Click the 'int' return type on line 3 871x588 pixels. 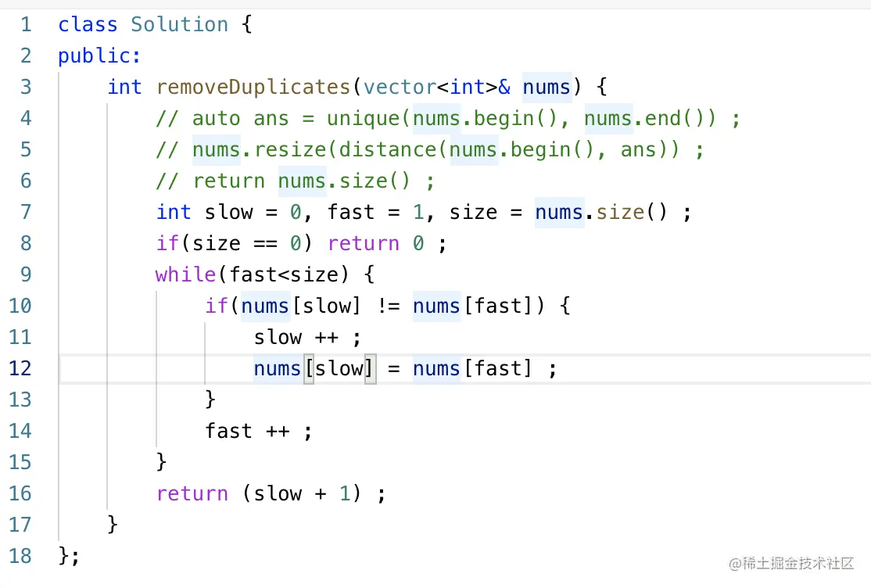pos(125,88)
